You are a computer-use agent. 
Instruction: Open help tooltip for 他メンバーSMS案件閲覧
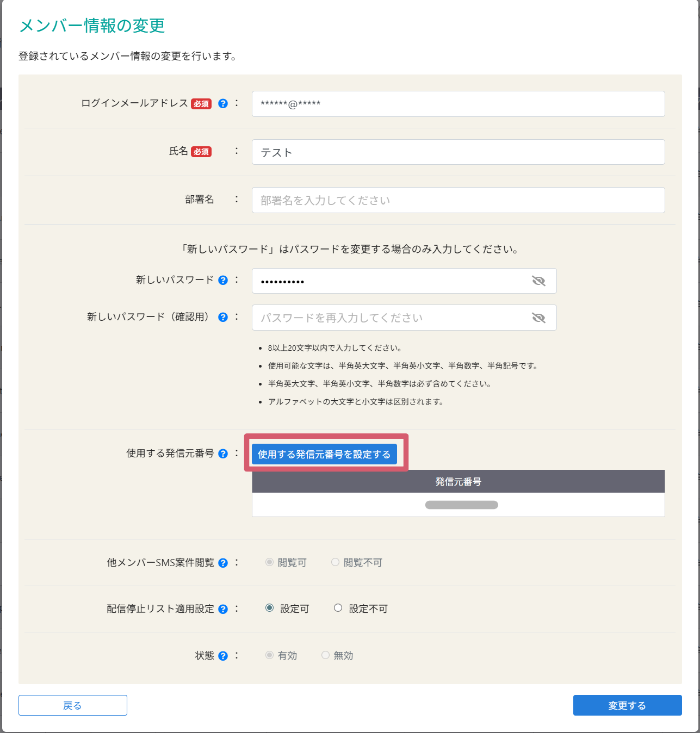222,563
